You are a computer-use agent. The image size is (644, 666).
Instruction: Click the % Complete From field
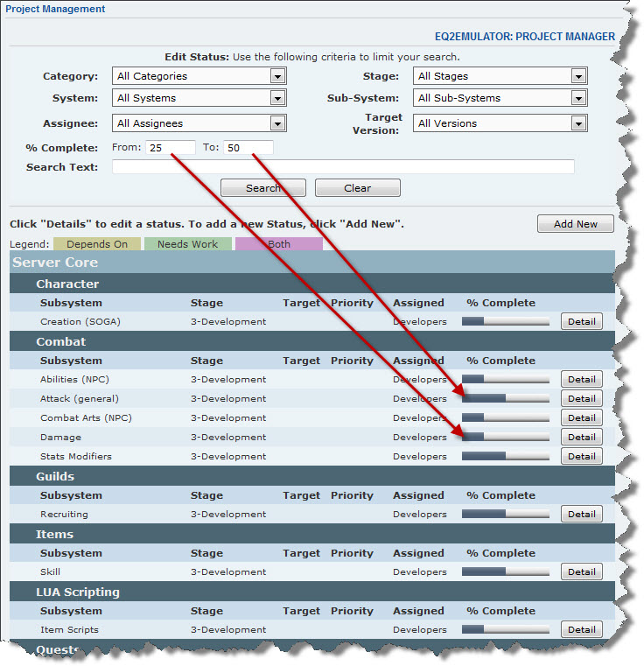[171, 148]
